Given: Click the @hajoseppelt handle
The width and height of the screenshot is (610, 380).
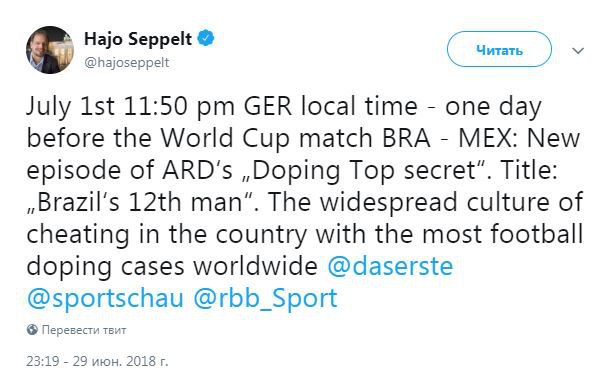Looking at the screenshot, I should click(x=127, y=62).
